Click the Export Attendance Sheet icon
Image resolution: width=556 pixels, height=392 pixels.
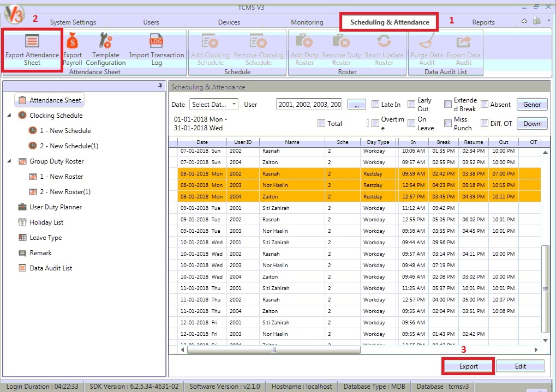32,41
